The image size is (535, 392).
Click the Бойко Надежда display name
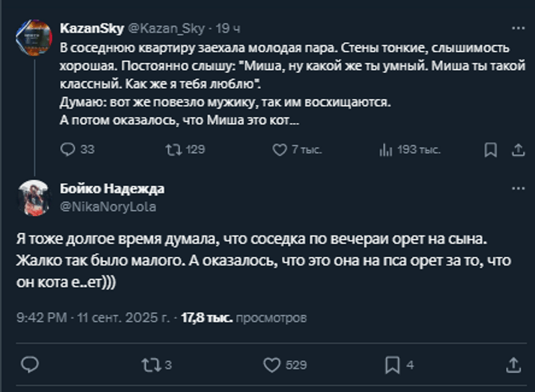112,189
